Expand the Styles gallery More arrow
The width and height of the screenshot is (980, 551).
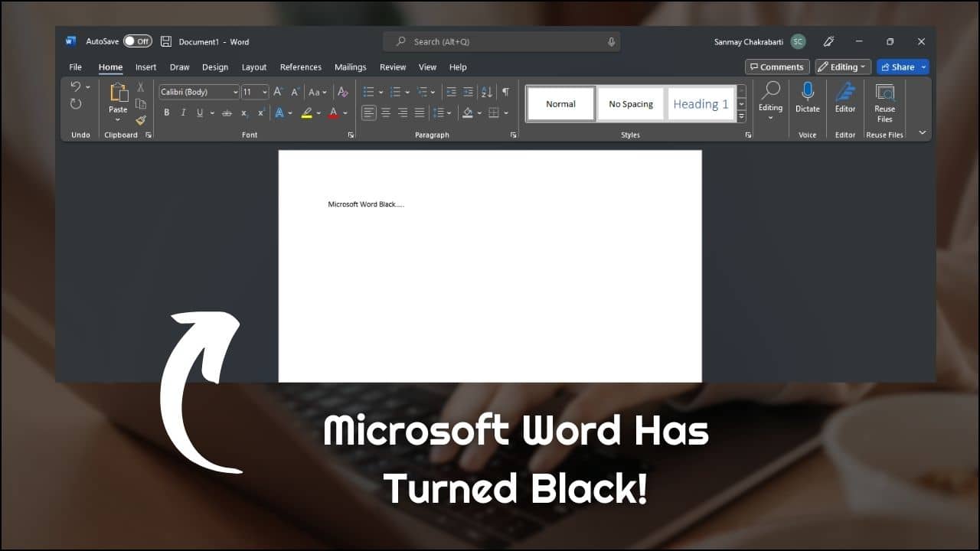point(741,116)
